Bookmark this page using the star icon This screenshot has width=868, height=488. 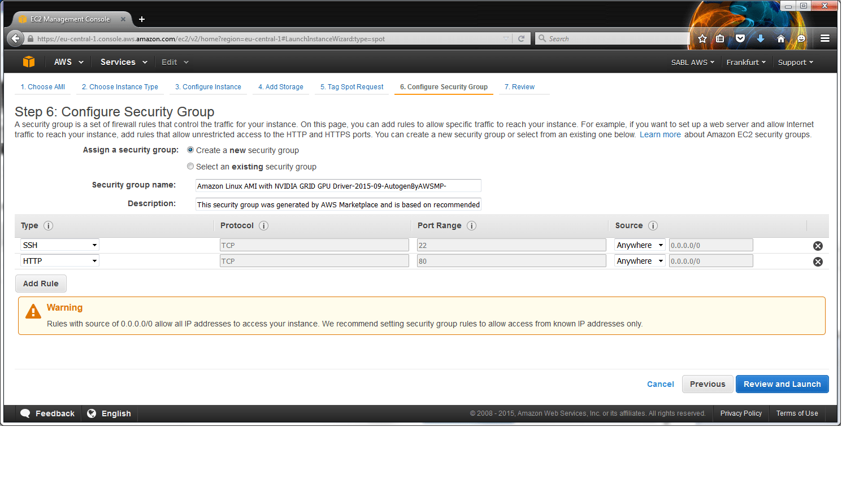click(x=702, y=38)
